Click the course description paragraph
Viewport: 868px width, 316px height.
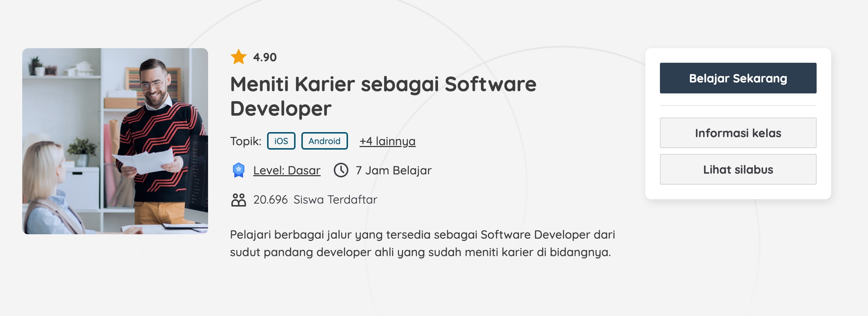(422, 243)
